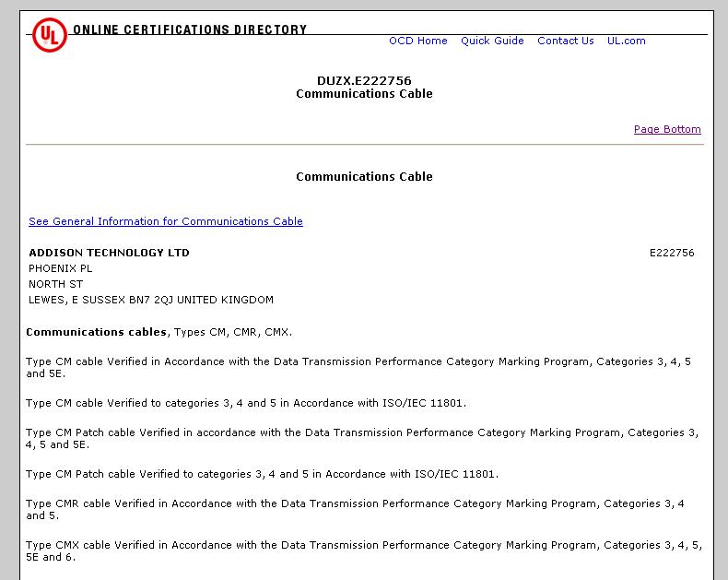Click the Addison Technology Ltd company name
Image resolution: width=728 pixels, height=580 pixels.
(109, 253)
